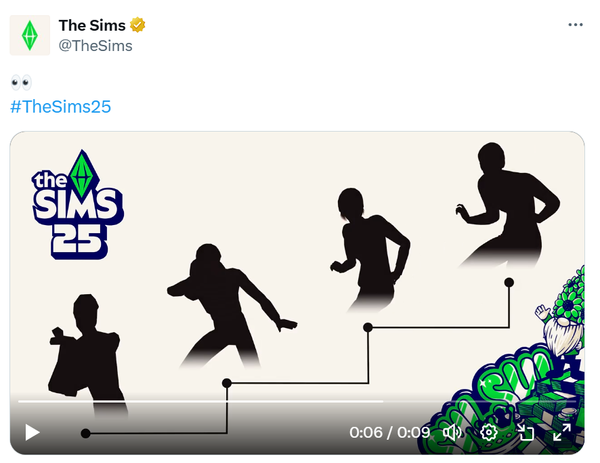Open the @TheSims handle link
This screenshot has height=463, width=600.
tap(95, 46)
